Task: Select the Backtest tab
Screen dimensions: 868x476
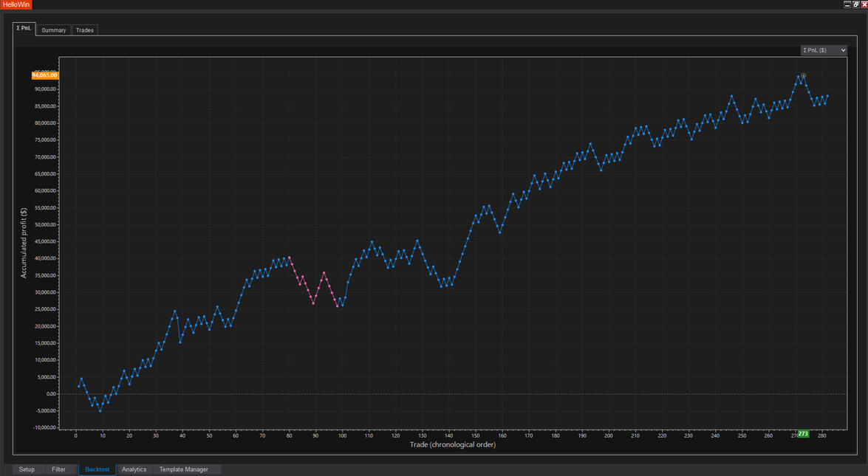Action: tap(97, 469)
